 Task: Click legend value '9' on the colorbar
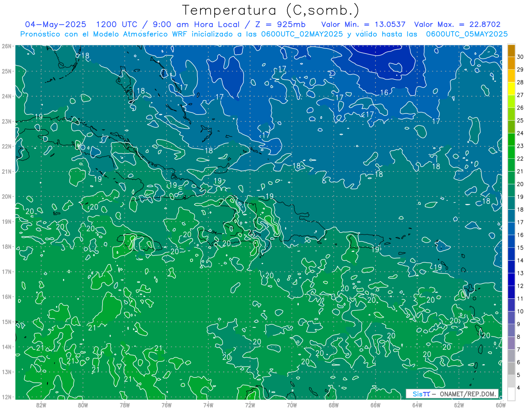point(519,324)
